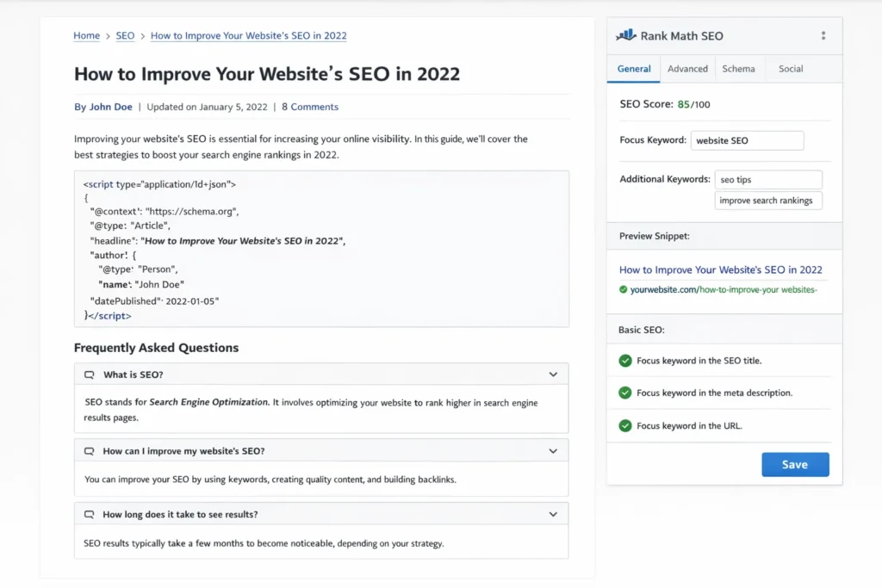Click the Rank Math SEO logo icon
This screenshot has height=588, width=882.
(x=624, y=34)
